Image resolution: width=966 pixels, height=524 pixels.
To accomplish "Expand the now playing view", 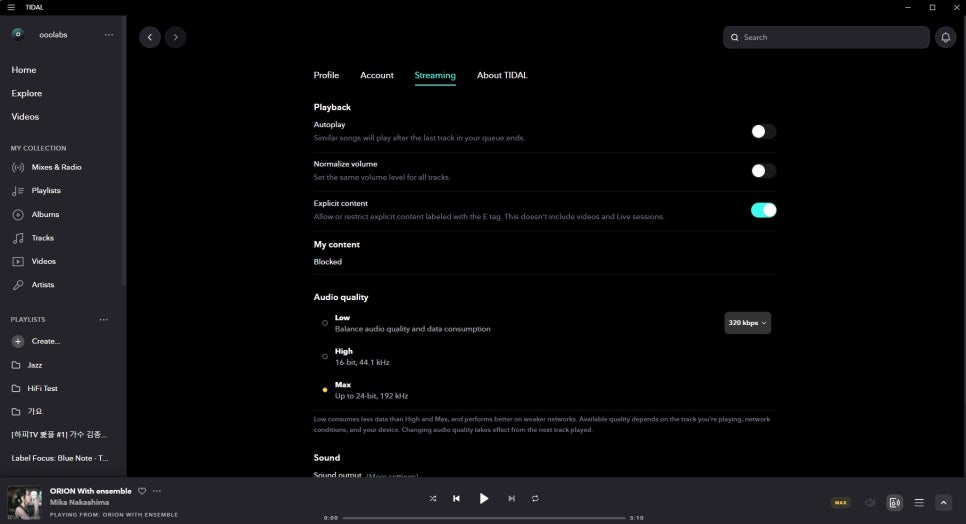I will 943,503.
